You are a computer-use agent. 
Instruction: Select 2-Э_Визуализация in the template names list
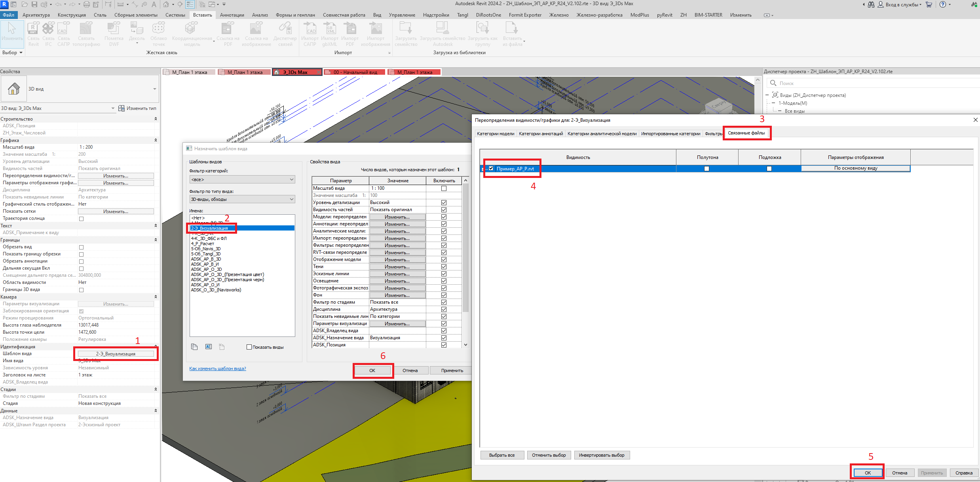coord(242,228)
